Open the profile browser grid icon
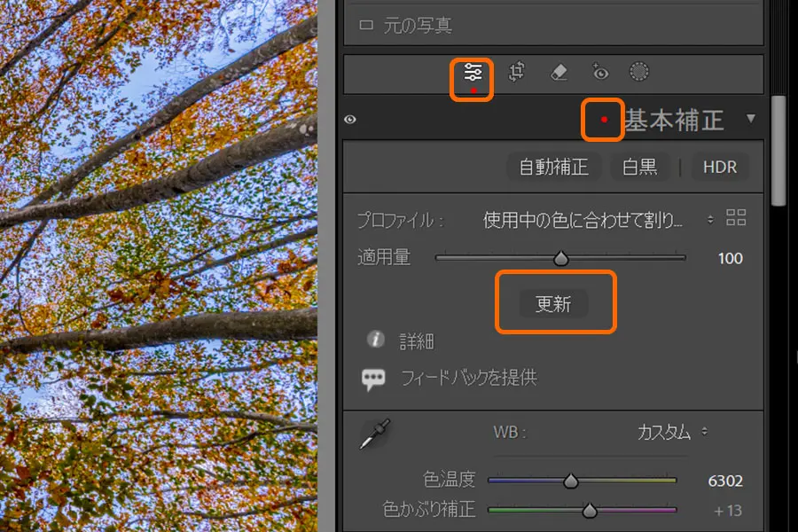This screenshot has width=798, height=532. point(736,217)
